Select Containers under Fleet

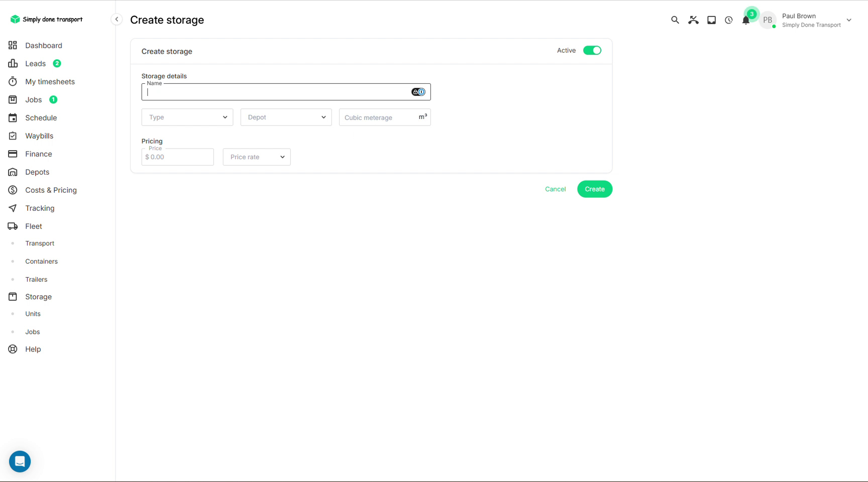point(41,261)
